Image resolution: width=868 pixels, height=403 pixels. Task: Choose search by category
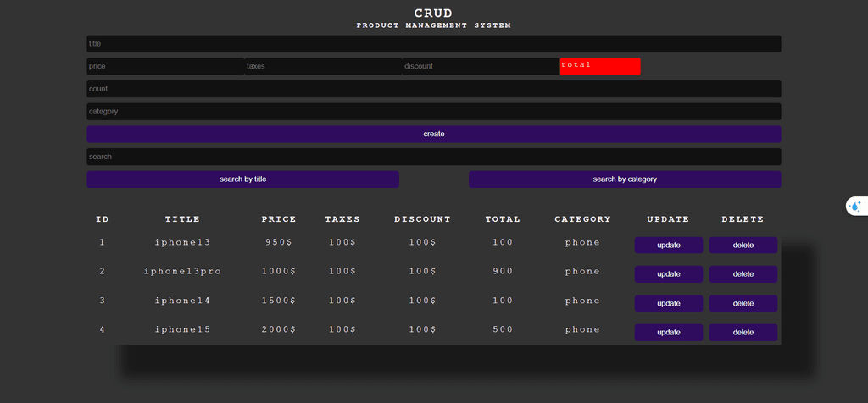[625, 179]
